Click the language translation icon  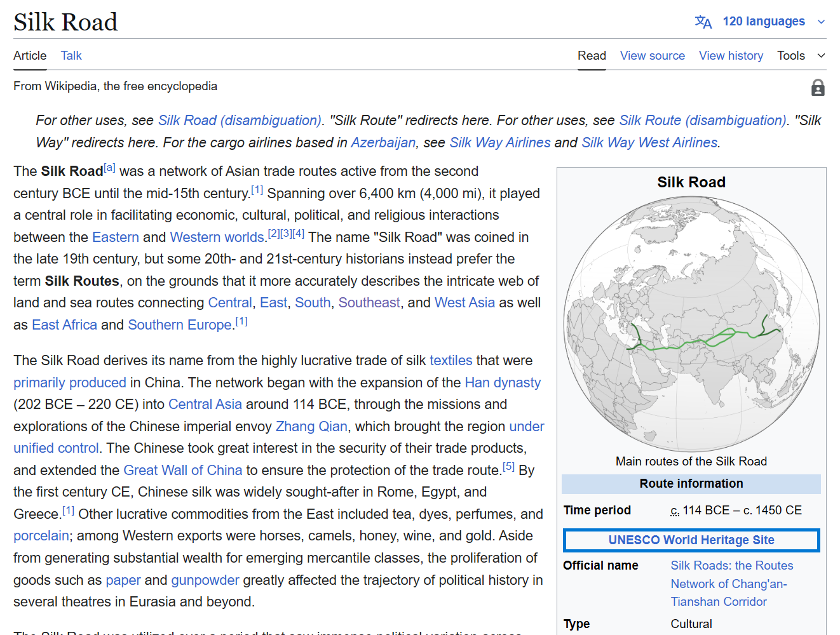click(703, 22)
